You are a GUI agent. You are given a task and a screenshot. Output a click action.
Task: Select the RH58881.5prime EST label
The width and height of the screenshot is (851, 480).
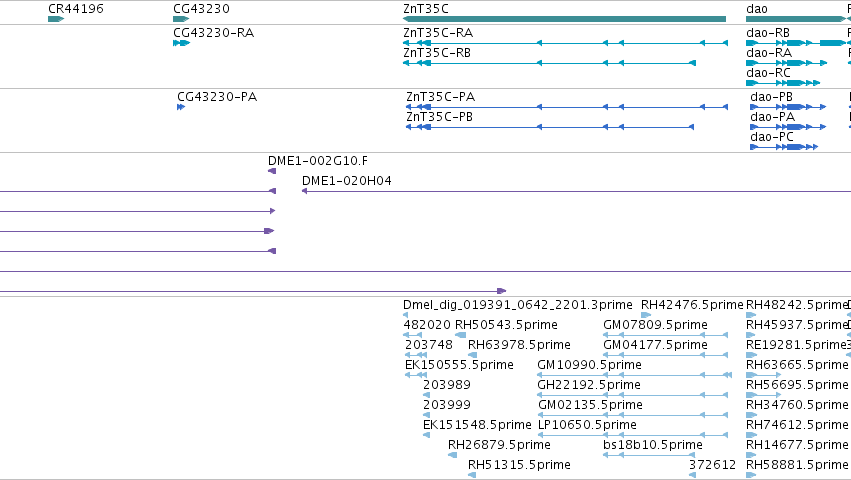coord(797,465)
